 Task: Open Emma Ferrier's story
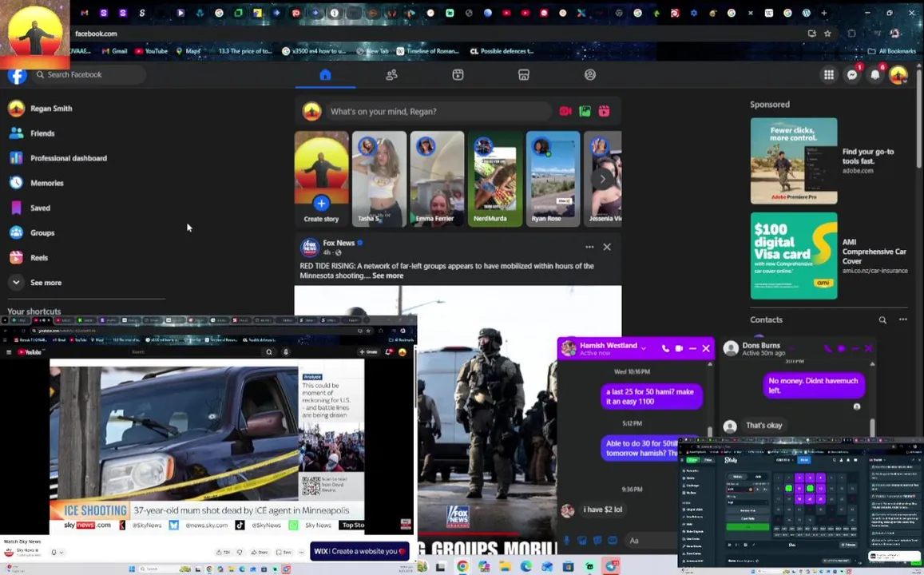(437, 179)
